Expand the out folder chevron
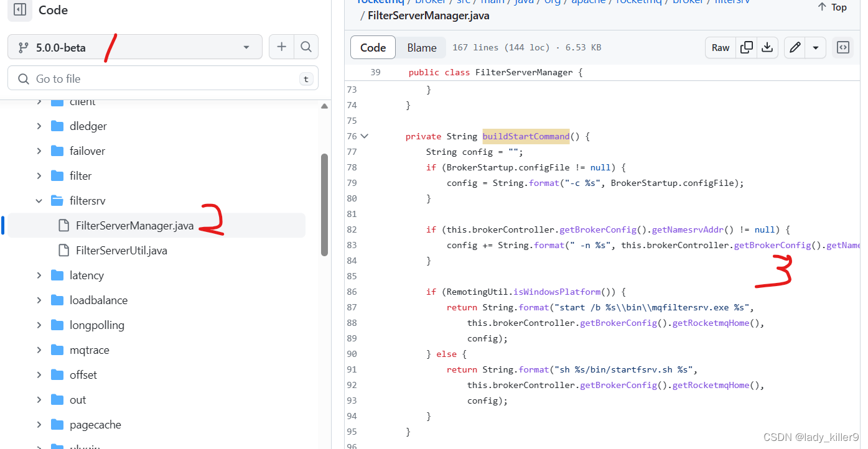Viewport: 868px width, 449px height. 39,400
